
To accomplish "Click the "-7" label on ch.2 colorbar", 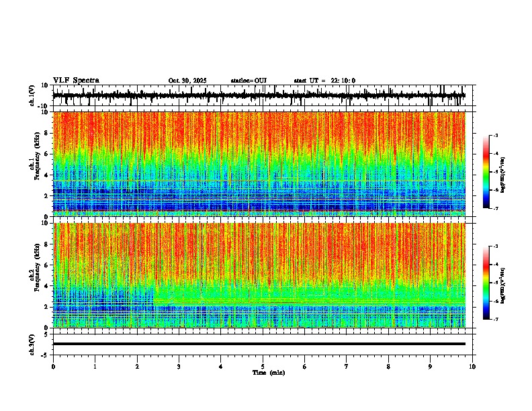I will tap(496, 319).
